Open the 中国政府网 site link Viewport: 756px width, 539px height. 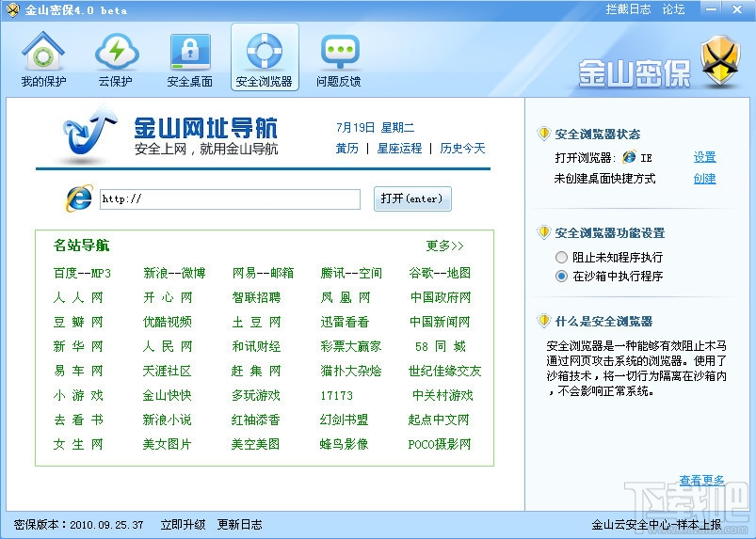coord(441,297)
